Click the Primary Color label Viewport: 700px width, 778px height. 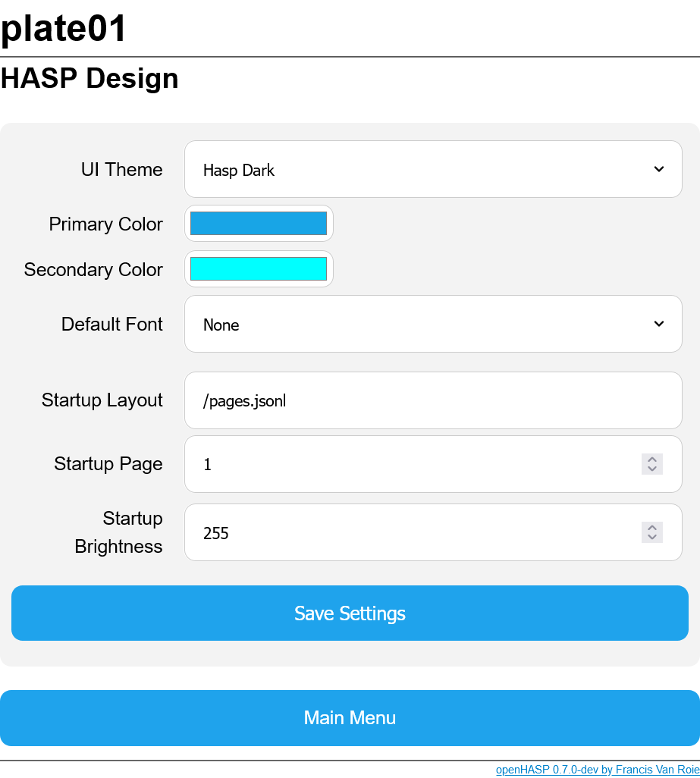point(105,224)
